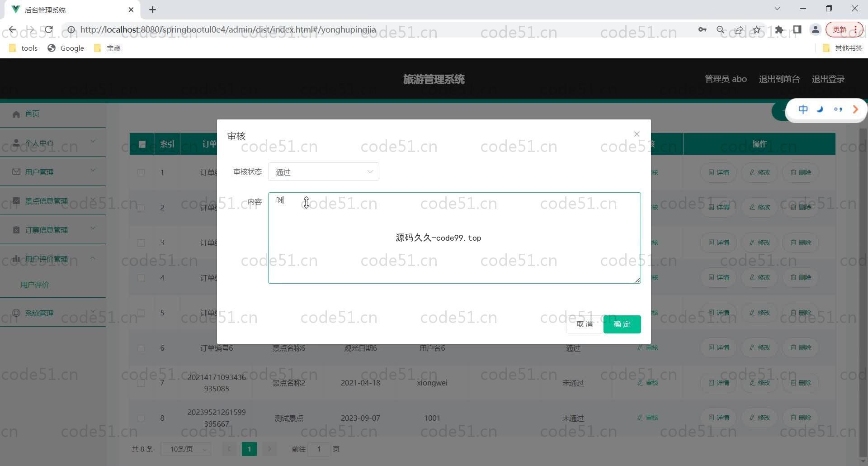Screen dimensions: 868x466
Task: Tick the checkbox for row 6
Action: click(x=141, y=348)
